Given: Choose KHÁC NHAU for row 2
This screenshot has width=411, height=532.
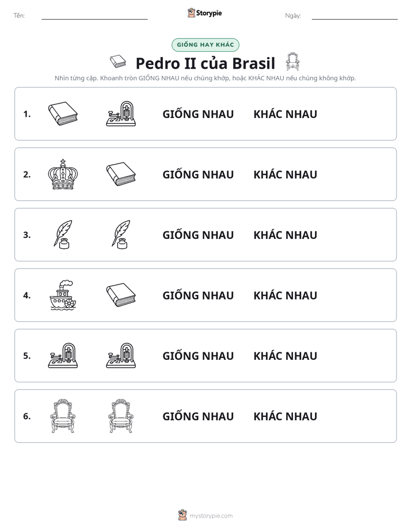Looking at the screenshot, I should pos(285,174).
